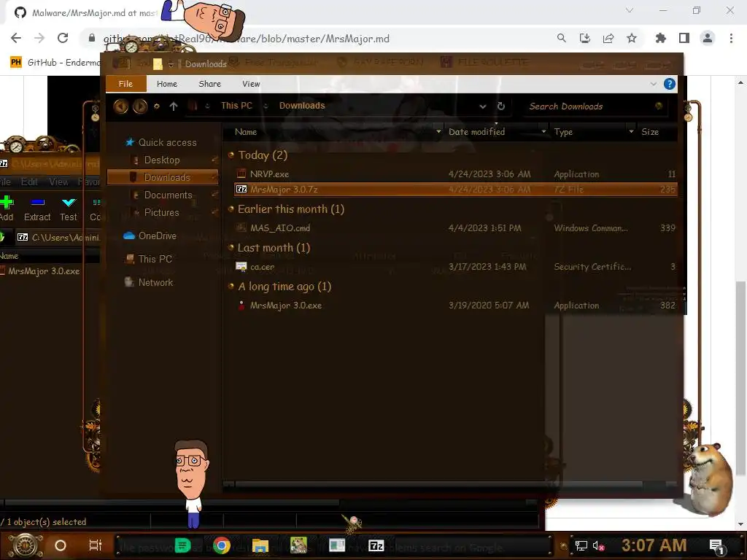Go forward in the Downloads Explorer window
The width and height of the screenshot is (747, 560).
point(139,106)
